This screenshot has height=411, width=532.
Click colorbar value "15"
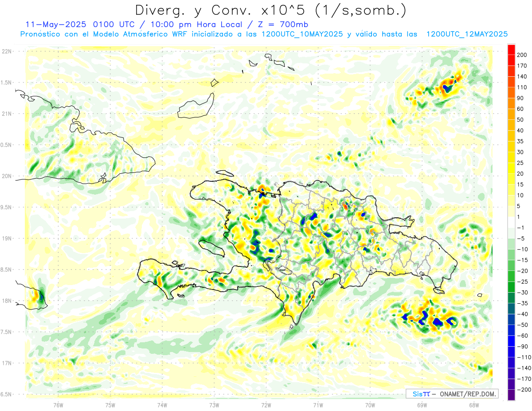[521, 184]
